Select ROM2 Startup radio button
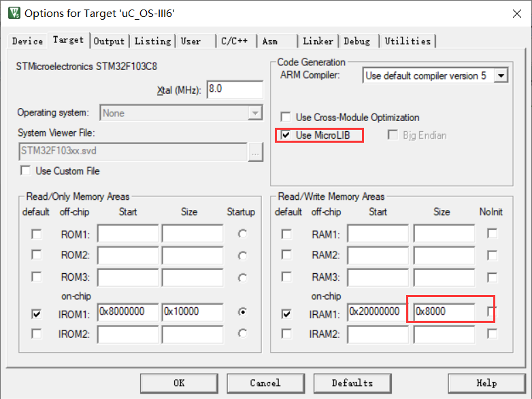This screenshot has height=399, width=532. [242, 256]
